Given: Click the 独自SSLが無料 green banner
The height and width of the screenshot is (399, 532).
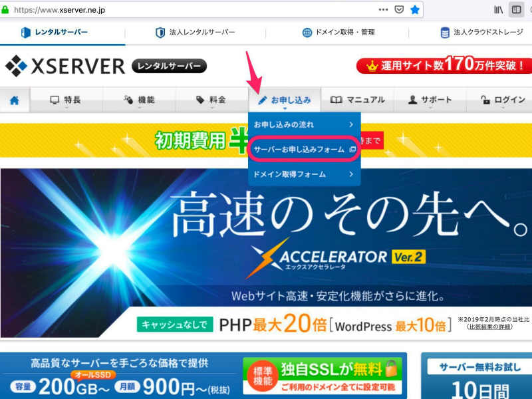Looking at the screenshot, I should 323,376.
